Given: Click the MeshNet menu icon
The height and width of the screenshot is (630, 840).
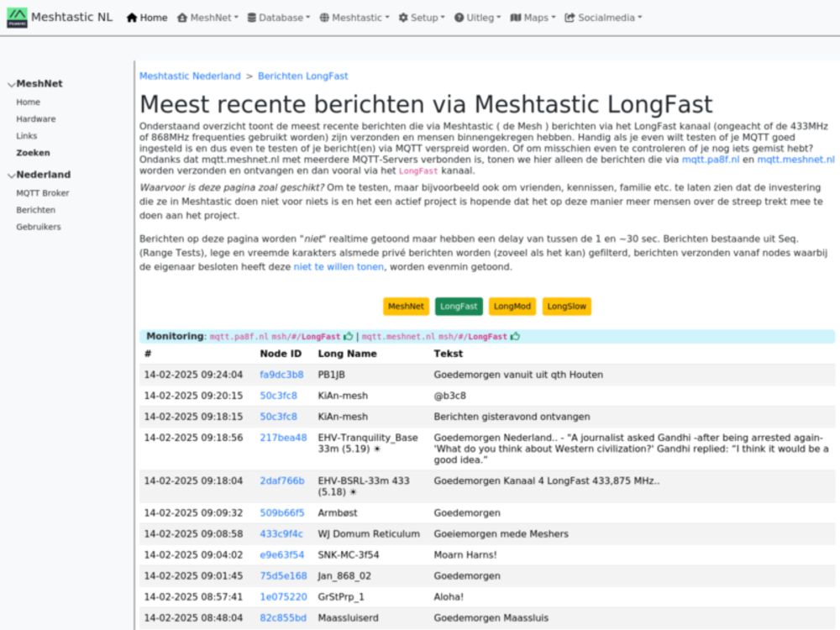Looking at the screenshot, I should (x=182, y=18).
